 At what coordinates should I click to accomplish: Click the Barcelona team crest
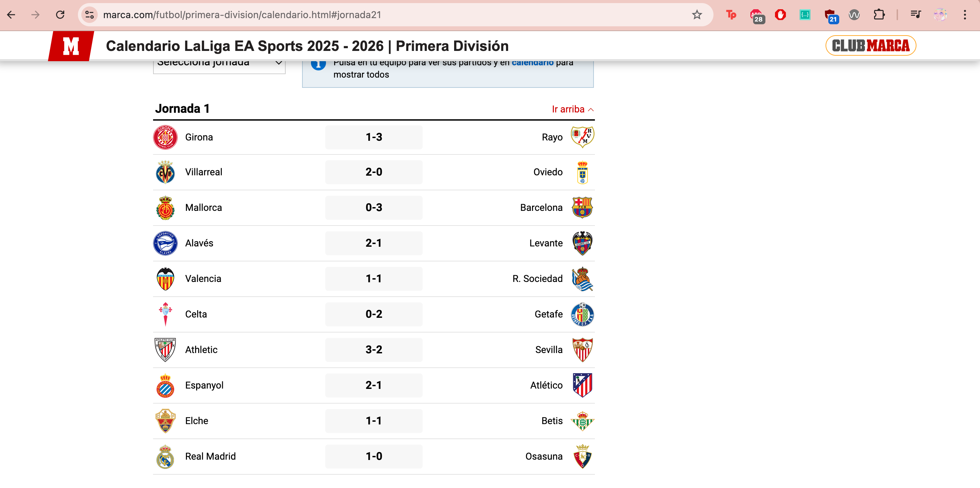pyautogui.click(x=582, y=208)
